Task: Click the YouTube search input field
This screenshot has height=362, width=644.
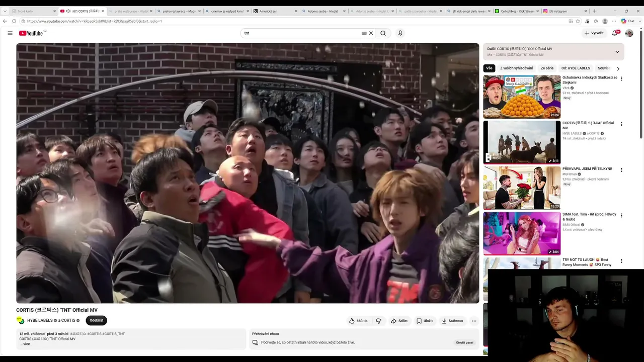Action: point(302,33)
